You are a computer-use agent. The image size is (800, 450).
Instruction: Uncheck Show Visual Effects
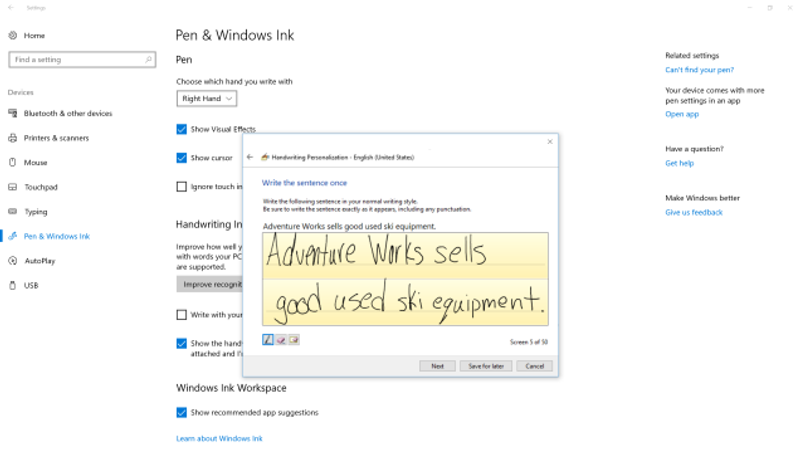pyautogui.click(x=182, y=129)
